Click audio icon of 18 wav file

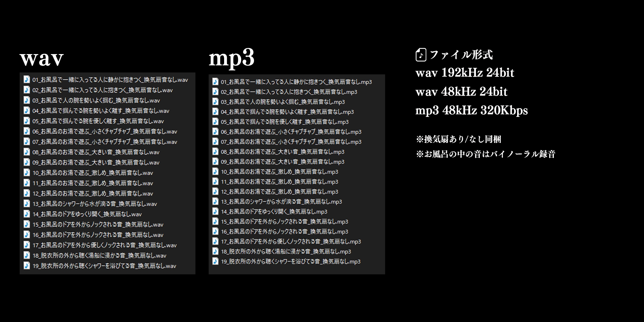27,255
